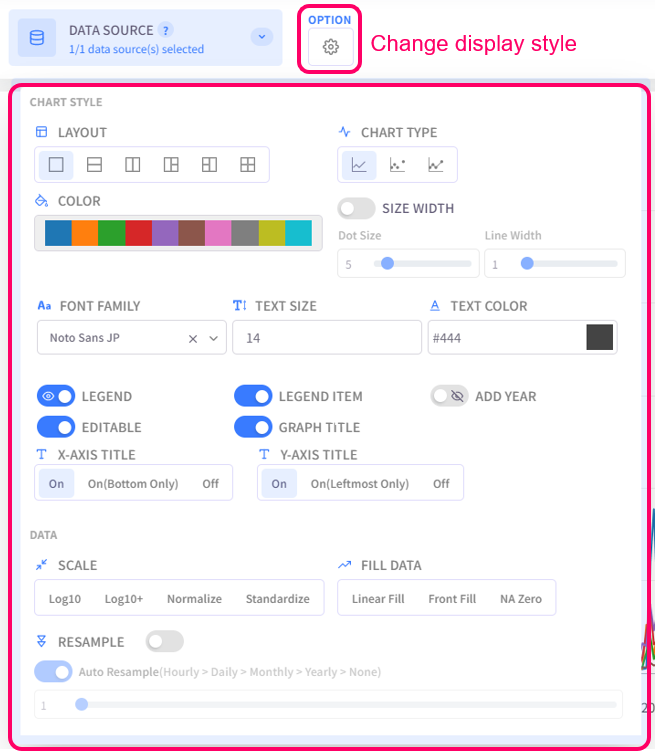Set Y-AXIS TITLE to Off

click(x=441, y=483)
